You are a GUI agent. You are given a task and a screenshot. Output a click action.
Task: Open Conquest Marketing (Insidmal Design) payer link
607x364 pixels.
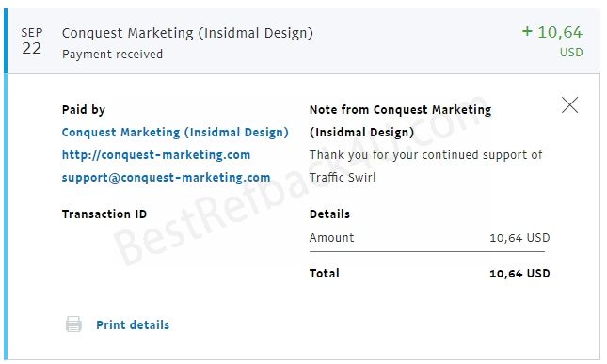coord(175,133)
